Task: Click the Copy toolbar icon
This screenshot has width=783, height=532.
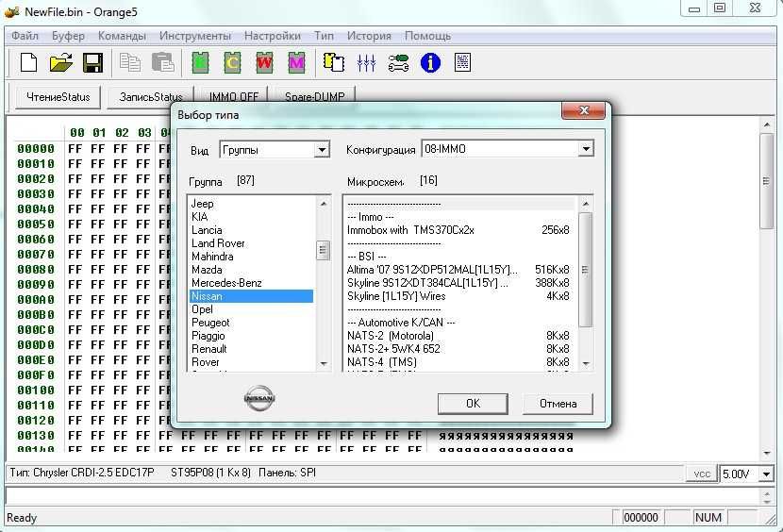Action: coord(130,63)
